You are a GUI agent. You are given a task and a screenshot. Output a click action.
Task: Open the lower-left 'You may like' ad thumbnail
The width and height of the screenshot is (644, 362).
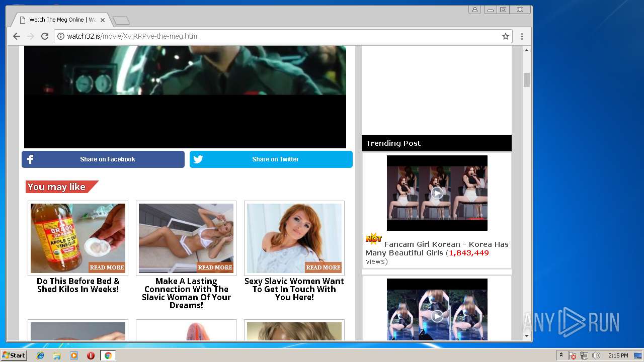click(x=78, y=331)
